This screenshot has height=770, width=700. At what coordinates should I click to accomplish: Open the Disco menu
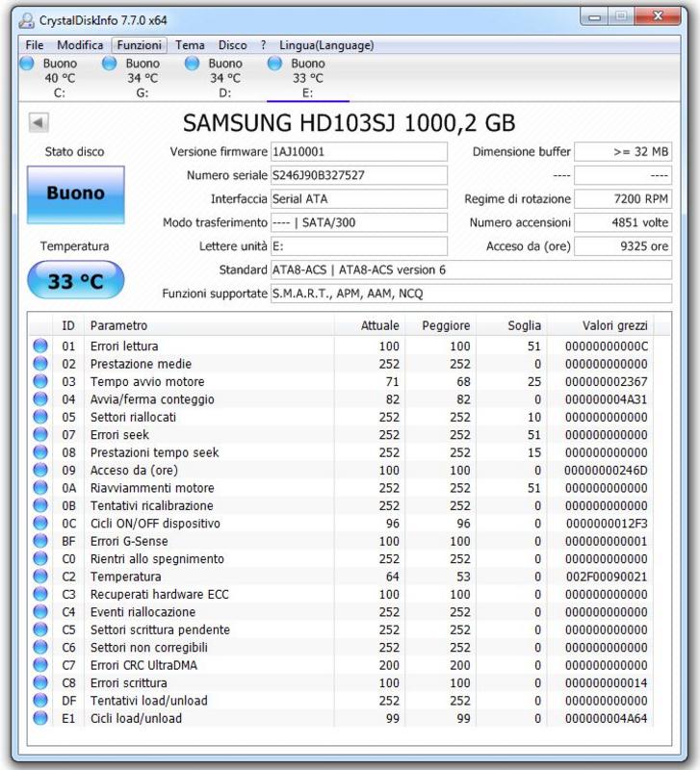232,45
